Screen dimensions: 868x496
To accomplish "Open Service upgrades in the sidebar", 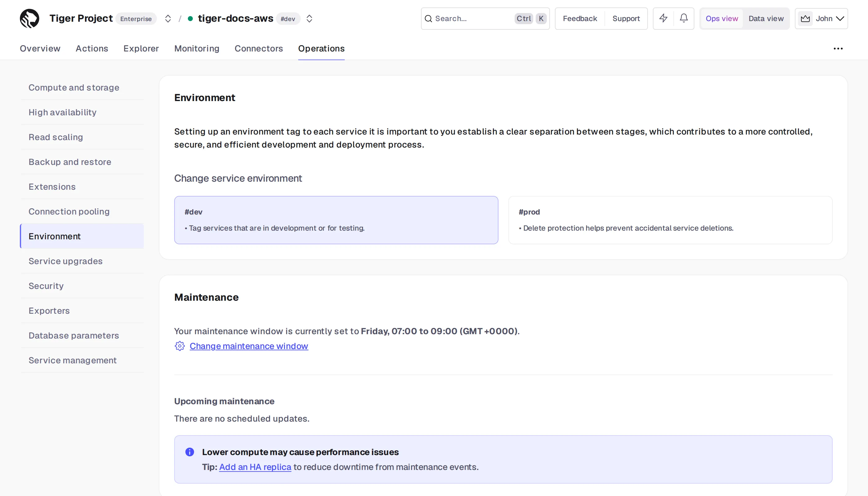I will point(82,261).
